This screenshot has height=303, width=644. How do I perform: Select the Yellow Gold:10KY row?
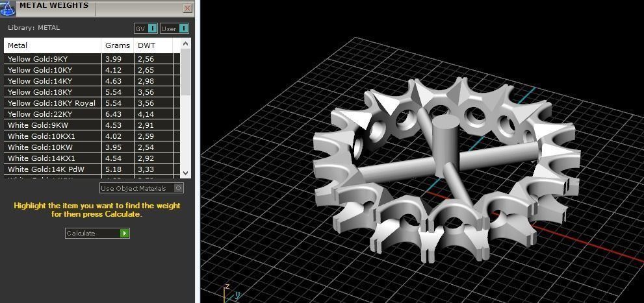[92, 70]
